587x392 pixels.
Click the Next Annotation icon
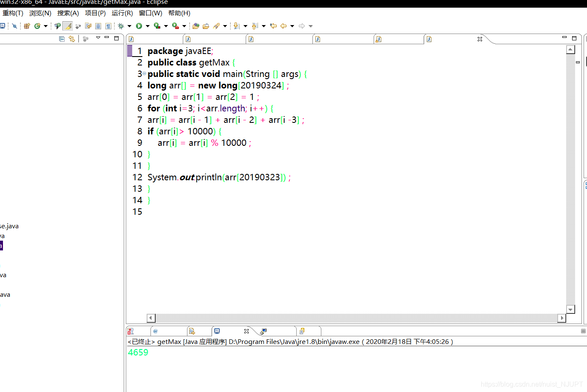click(237, 26)
